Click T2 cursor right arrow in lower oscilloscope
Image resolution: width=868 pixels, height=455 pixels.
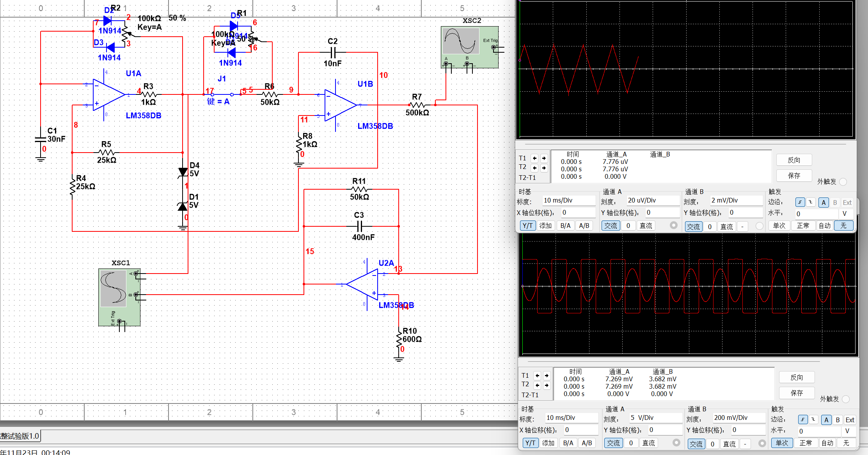[547, 385]
